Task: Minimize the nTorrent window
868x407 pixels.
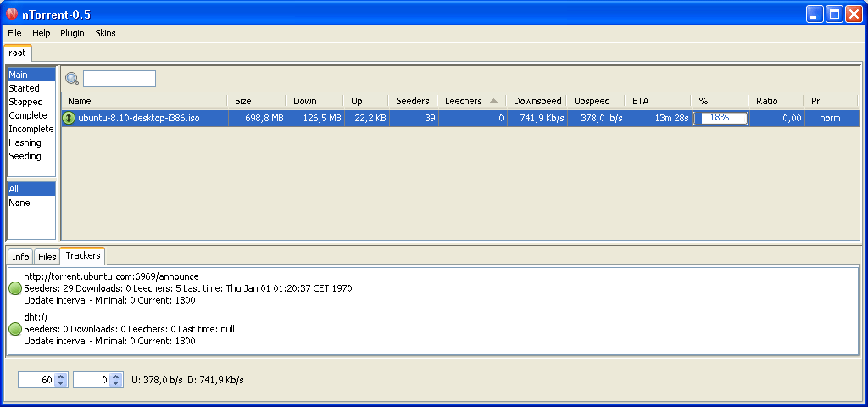Action: click(x=815, y=14)
